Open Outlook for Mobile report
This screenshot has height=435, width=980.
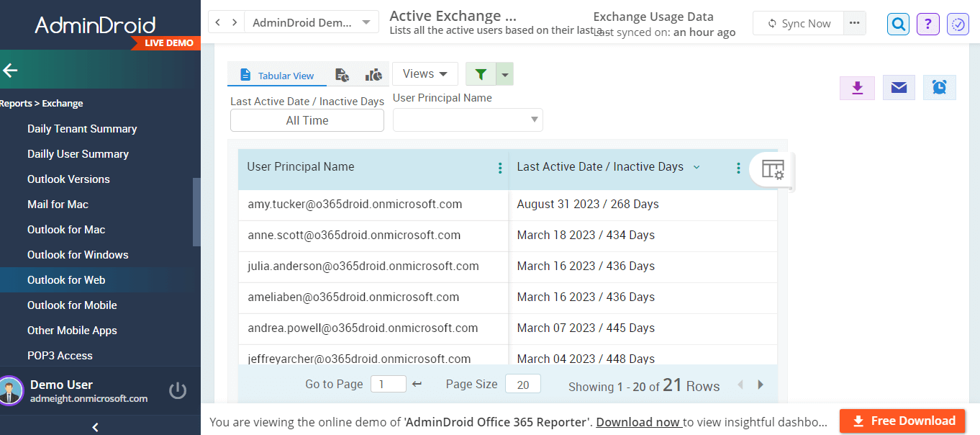[72, 305]
